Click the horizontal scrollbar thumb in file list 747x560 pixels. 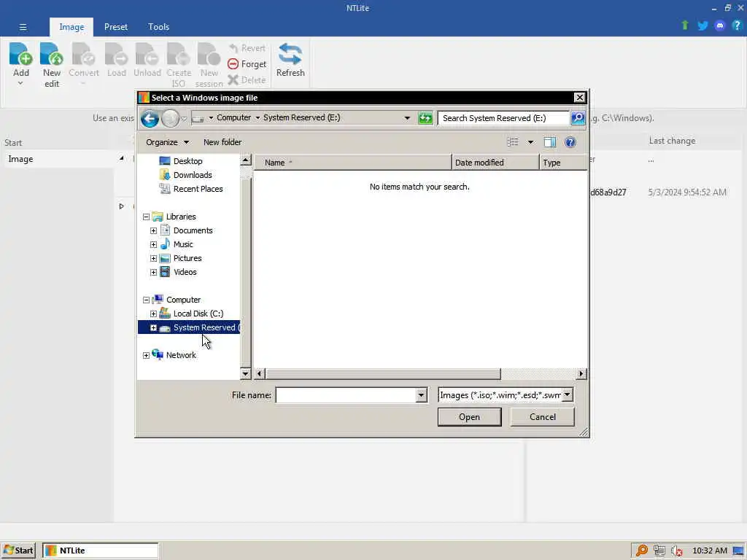(383, 374)
